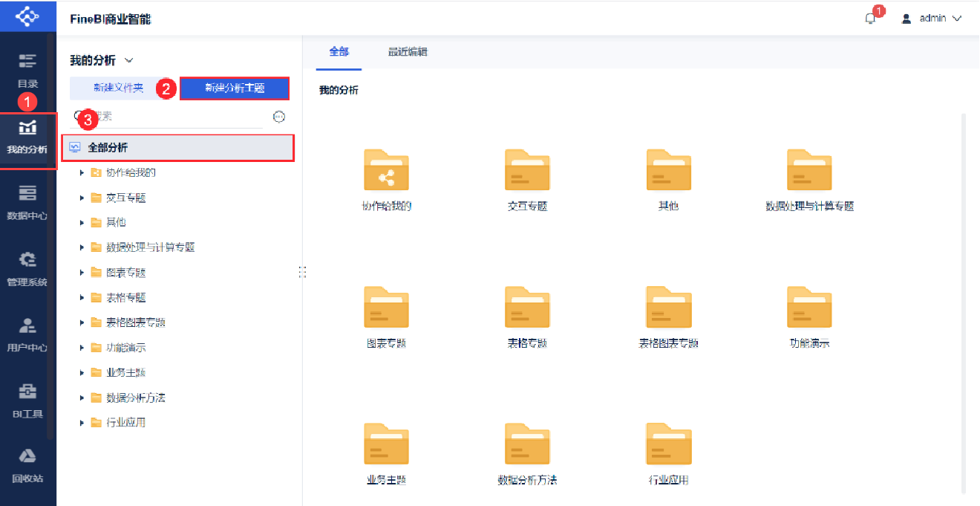Select 数据处理与计算专题 in the tree
Screen dimensions: 980x506
point(151,247)
